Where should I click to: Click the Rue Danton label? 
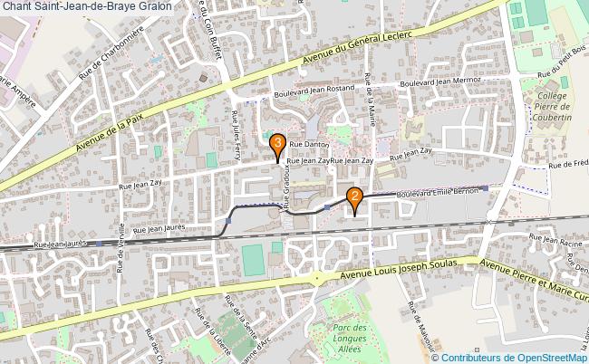pos(310,145)
